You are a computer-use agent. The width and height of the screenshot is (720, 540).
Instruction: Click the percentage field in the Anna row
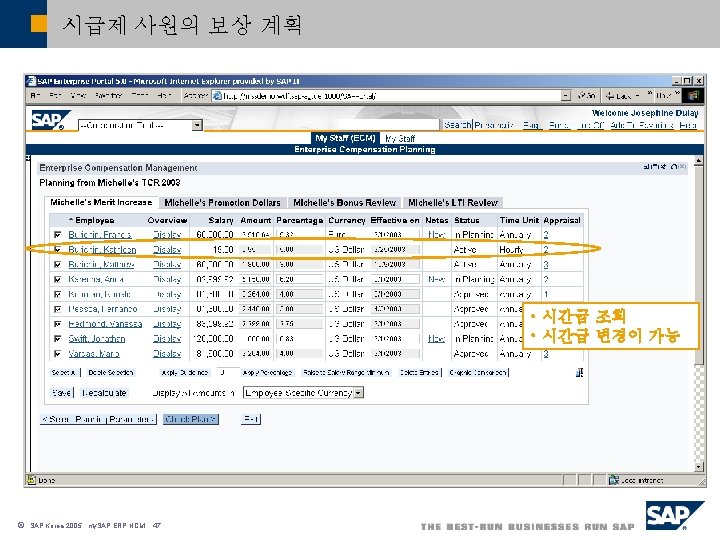[x=299, y=279]
